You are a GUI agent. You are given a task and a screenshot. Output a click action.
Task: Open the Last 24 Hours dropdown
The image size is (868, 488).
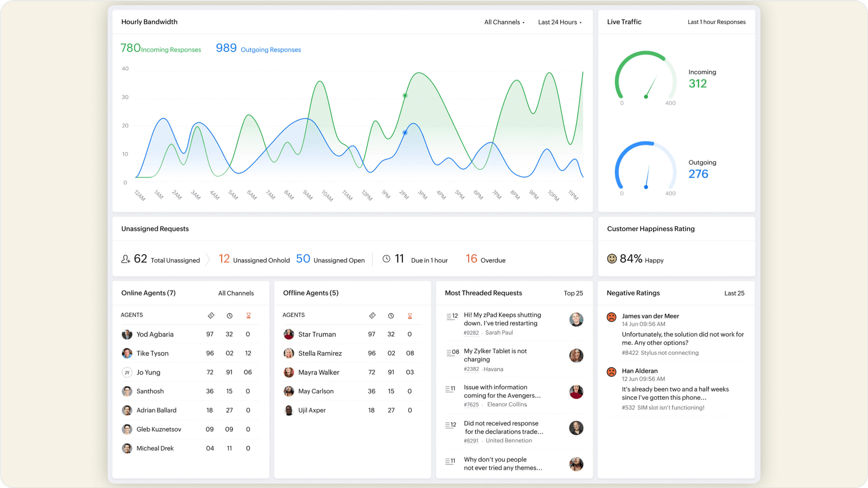click(560, 22)
